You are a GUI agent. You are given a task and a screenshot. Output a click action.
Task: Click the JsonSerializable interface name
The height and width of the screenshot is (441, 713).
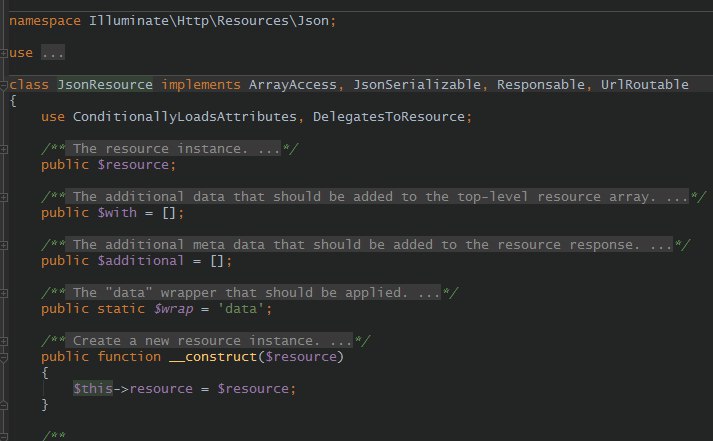(417, 85)
